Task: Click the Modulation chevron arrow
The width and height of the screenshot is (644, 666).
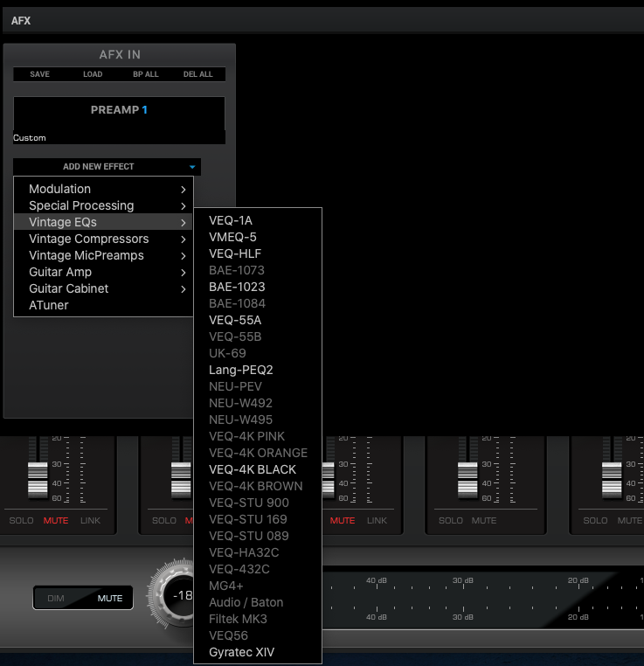Action: pos(184,190)
